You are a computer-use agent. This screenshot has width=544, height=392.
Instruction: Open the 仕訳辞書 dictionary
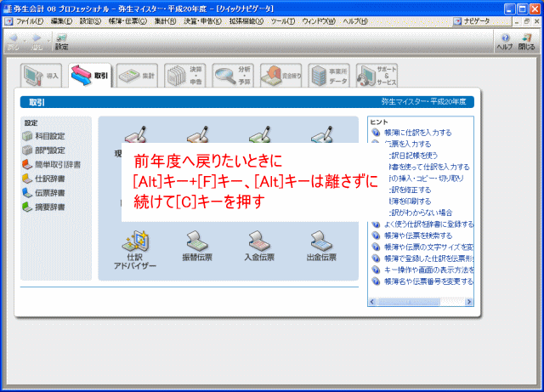[43, 179]
